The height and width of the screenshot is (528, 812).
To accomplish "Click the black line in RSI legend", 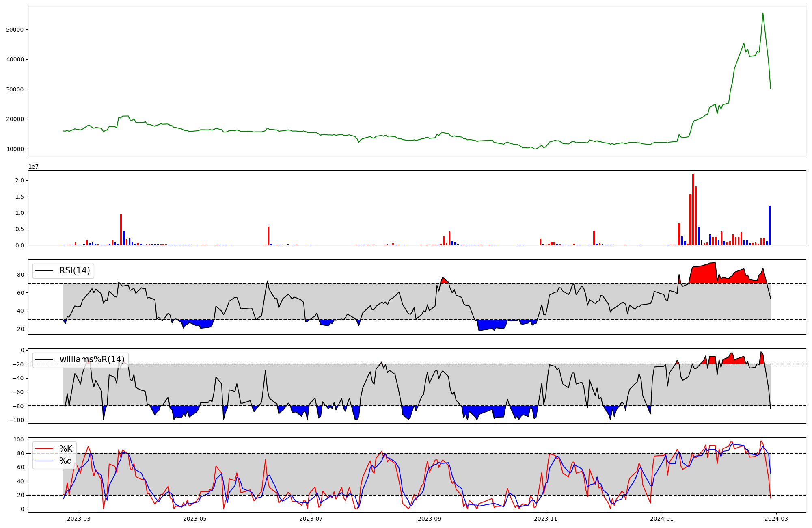I will pyautogui.click(x=44, y=270).
